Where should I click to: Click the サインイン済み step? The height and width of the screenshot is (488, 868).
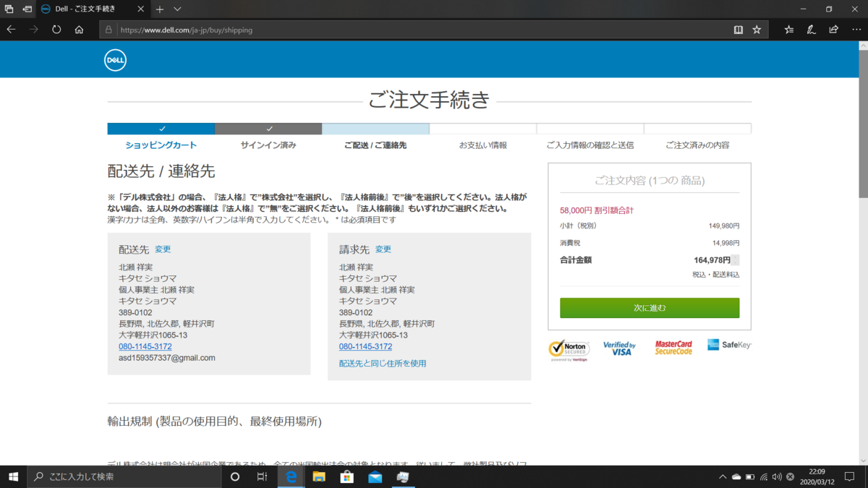pyautogui.click(x=268, y=145)
